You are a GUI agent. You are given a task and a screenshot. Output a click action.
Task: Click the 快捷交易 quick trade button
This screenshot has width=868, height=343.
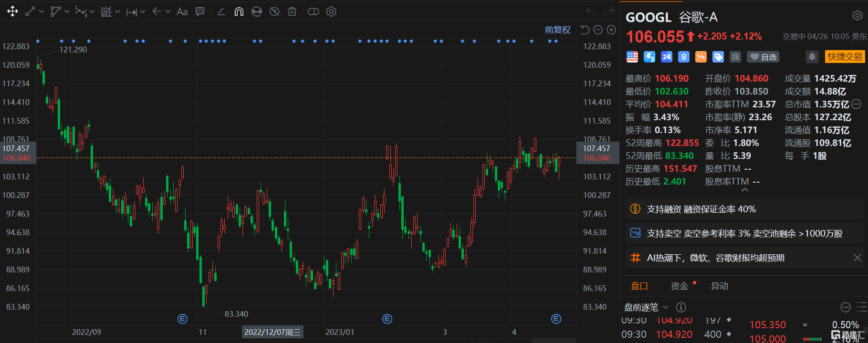point(845,57)
